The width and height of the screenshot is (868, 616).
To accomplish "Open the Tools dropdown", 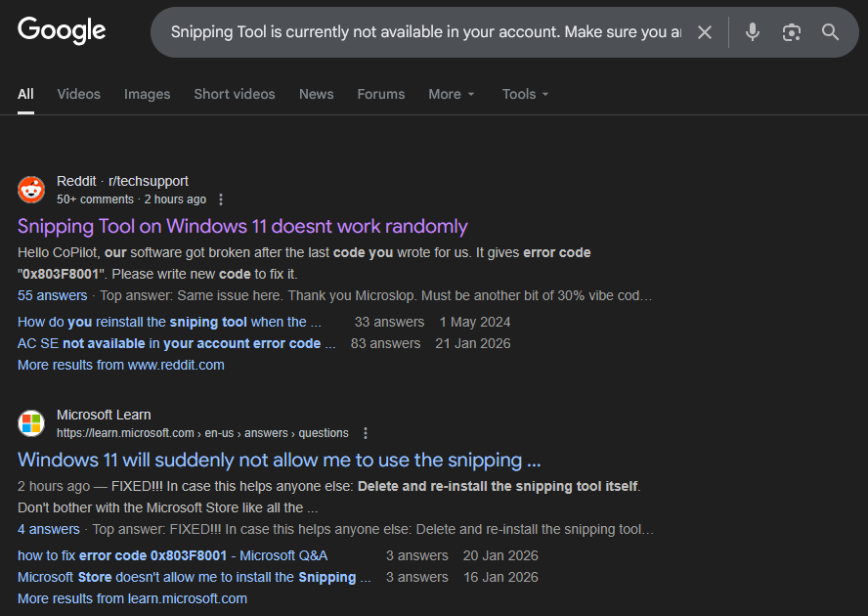I will pyautogui.click(x=525, y=94).
